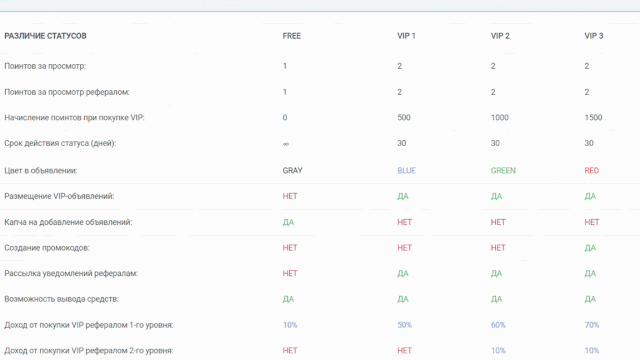The height and width of the screenshot is (360, 640).
Task: Click НЕТ for FREE in 2-го уровня row
Action: click(290, 351)
